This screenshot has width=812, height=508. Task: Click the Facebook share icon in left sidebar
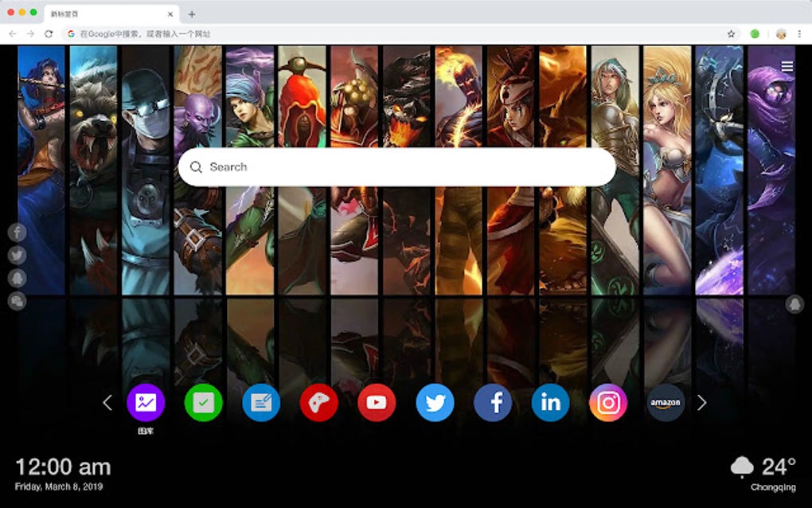coord(17,233)
